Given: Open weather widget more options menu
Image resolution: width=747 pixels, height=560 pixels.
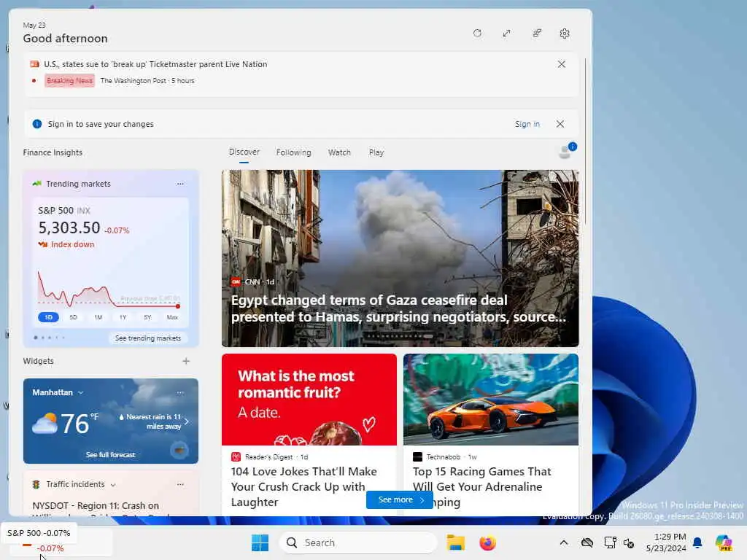Looking at the screenshot, I should [x=180, y=392].
